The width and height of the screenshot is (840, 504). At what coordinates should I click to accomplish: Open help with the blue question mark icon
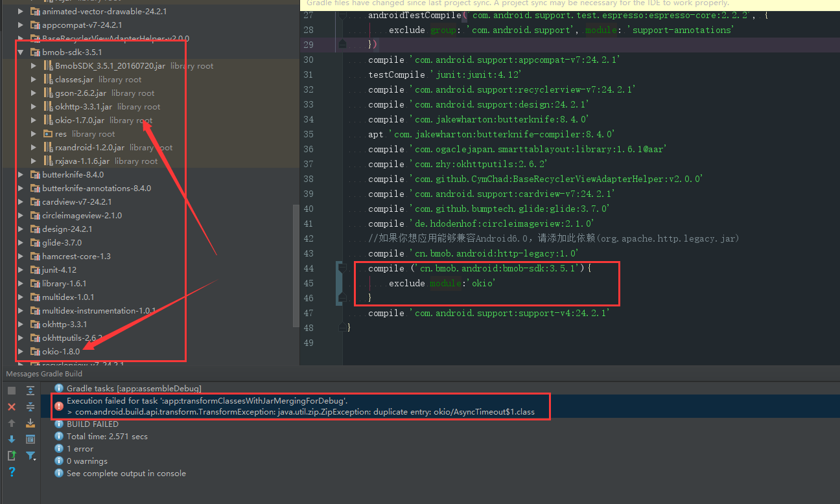coord(11,472)
